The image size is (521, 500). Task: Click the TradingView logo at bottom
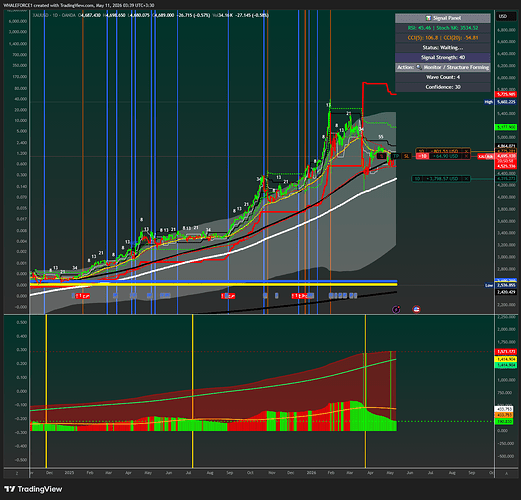pos(34,489)
